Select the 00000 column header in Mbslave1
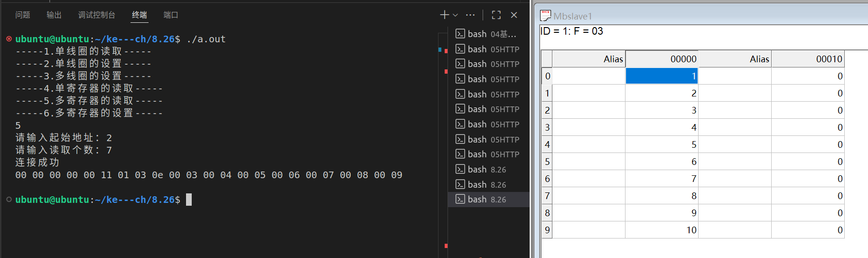The width and height of the screenshot is (868, 258). pos(662,59)
